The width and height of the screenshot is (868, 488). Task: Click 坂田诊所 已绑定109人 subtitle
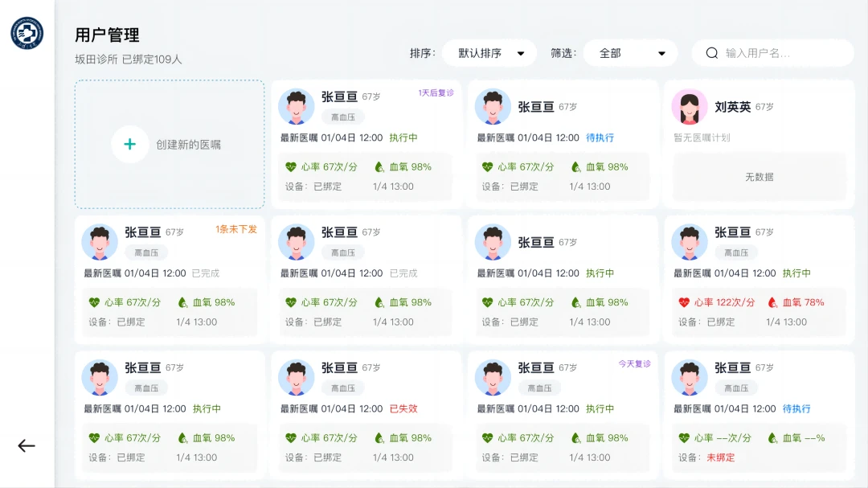coord(129,59)
